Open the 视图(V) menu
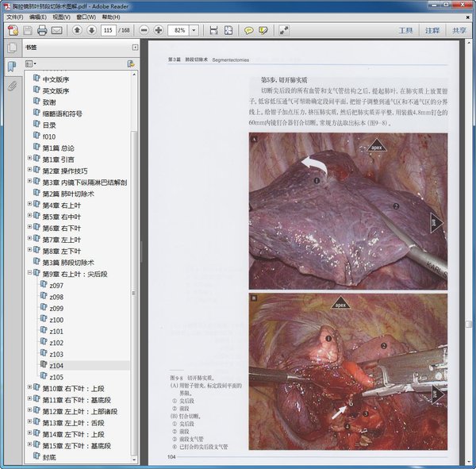 coord(62,17)
